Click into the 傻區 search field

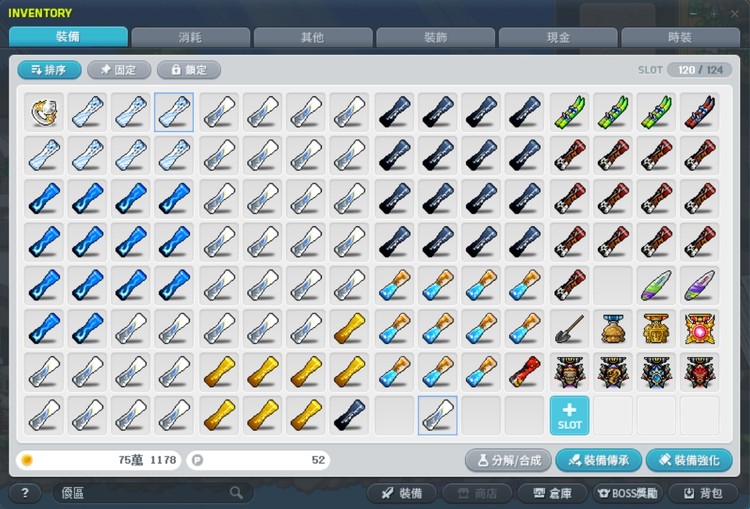tap(152, 493)
